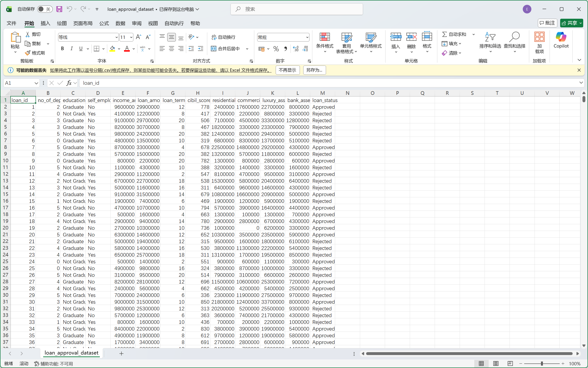Click the Save As button in warning bar
588x368 pixels.
[x=314, y=70]
